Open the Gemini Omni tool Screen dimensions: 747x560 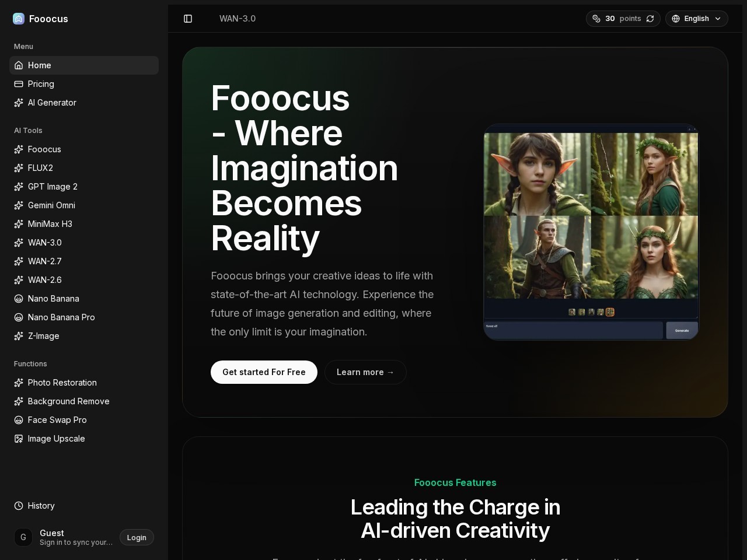pos(84,205)
